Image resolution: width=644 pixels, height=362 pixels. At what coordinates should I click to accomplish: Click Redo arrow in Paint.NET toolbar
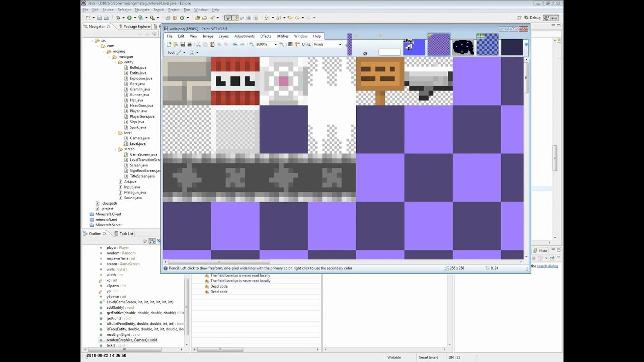(x=242, y=44)
